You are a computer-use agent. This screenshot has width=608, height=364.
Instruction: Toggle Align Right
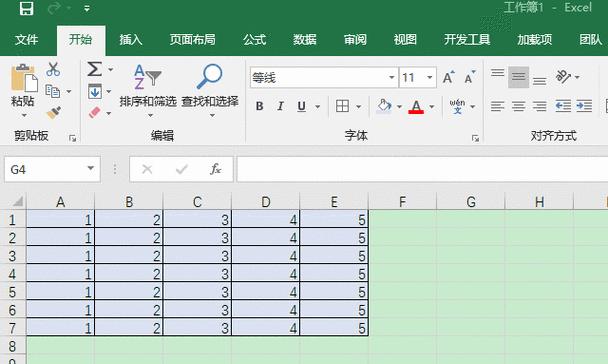pos(539,106)
